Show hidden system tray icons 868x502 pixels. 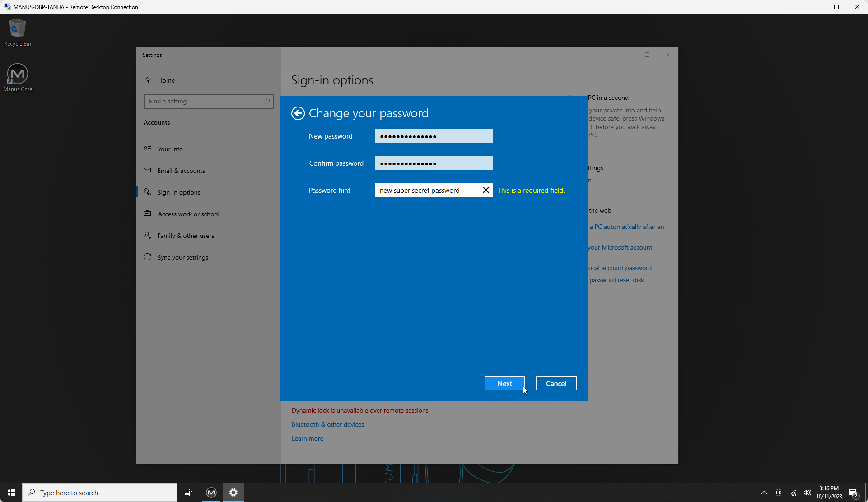click(764, 493)
